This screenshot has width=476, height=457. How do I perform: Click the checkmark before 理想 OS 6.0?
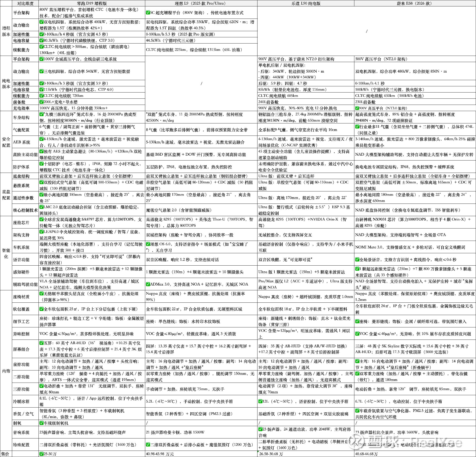(148, 244)
